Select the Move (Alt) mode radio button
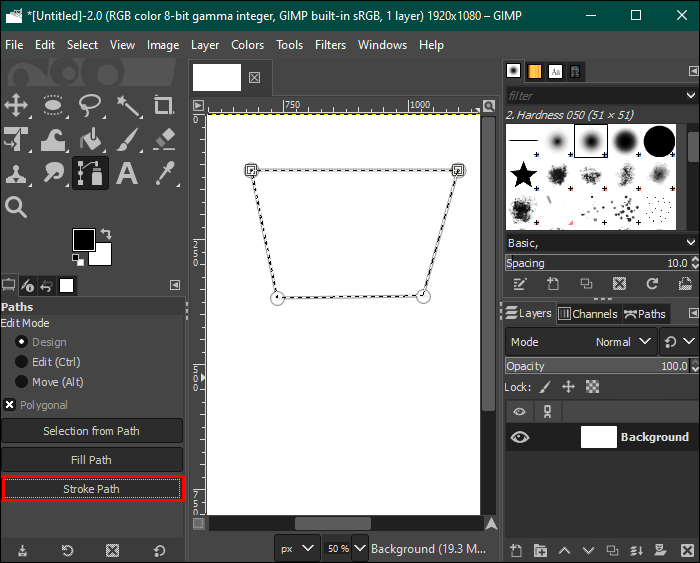The height and width of the screenshot is (563, 700). (x=21, y=382)
